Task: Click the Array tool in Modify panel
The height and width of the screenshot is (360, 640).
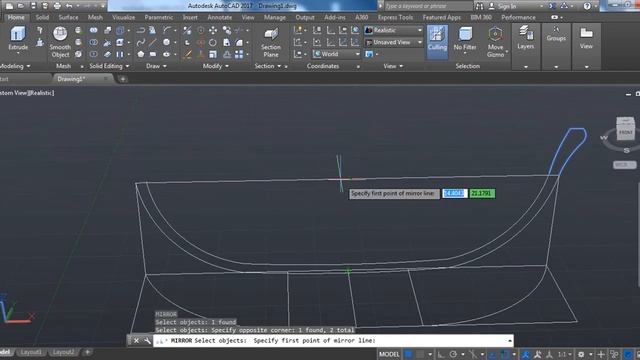Action: [x=239, y=54]
